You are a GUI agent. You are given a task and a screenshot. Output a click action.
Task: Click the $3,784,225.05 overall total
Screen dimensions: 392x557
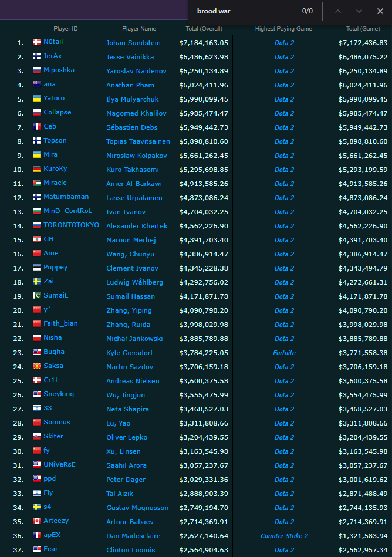[x=204, y=353]
